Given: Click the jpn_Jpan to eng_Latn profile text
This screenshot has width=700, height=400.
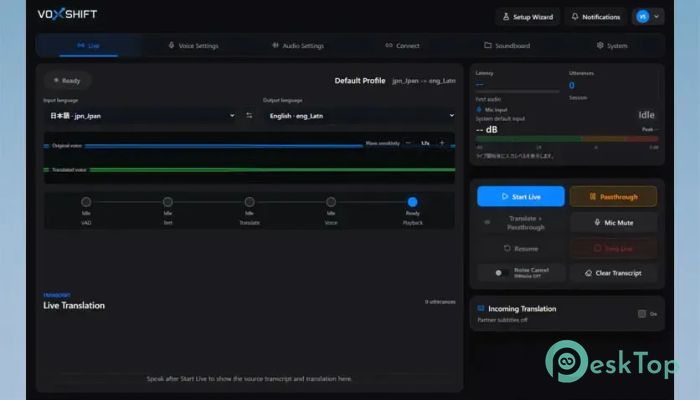Looking at the screenshot, I should (x=424, y=81).
